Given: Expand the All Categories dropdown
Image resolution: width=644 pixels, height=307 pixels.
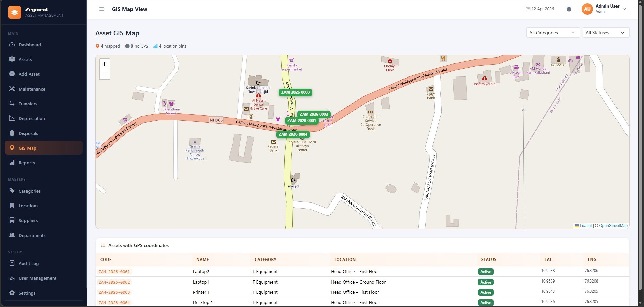Looking at the screenshot, I should (552, 33).
